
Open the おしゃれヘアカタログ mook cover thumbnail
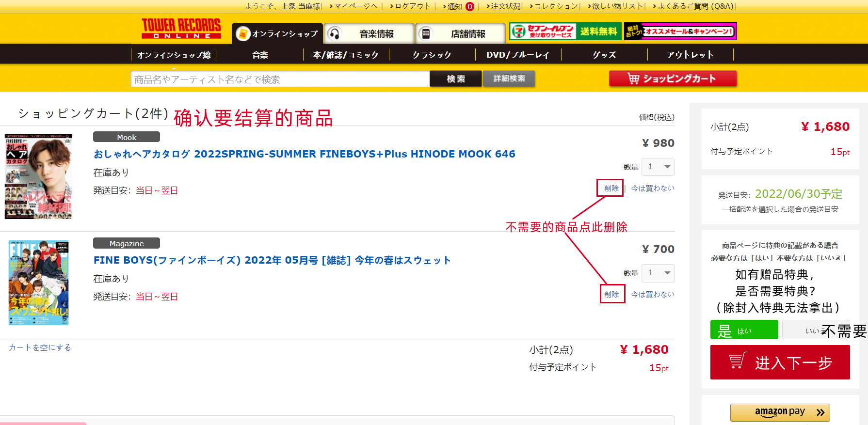[x=39, y=177]
